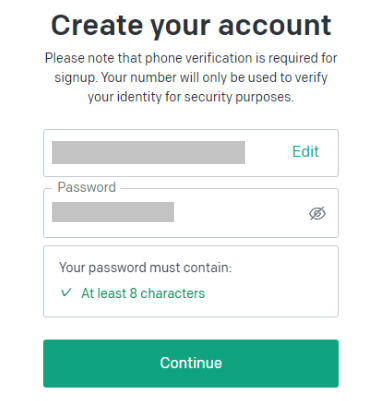Submit the form with the Continue button
366x401 pixels.
pyautogui.click(x=191, y=363)
